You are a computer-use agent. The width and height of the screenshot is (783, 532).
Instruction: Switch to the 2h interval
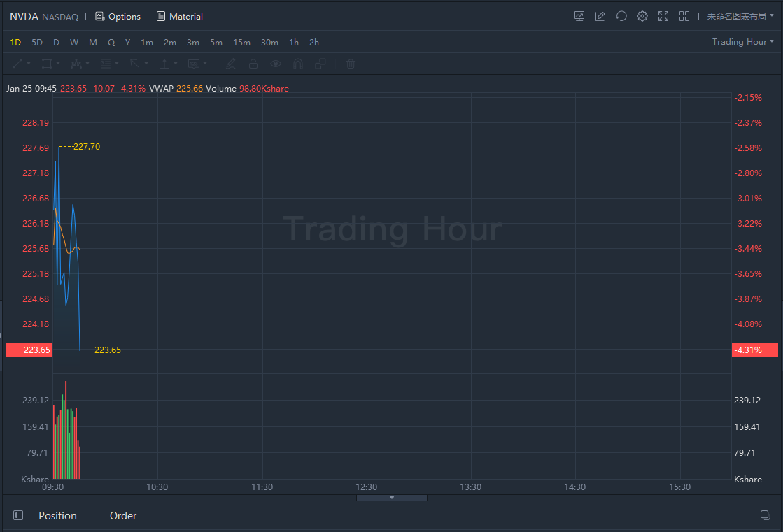[x=314, y=43]
